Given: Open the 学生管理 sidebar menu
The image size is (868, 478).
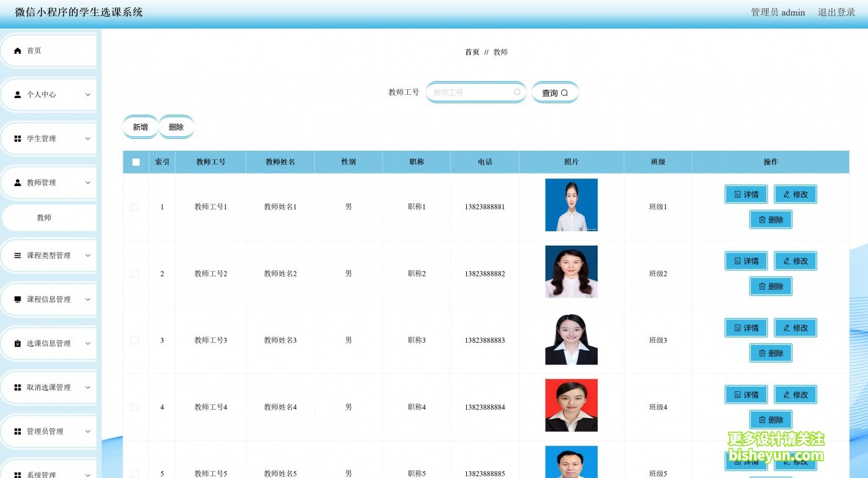Looking at the screenshot, I should click(x=49, y=139).
